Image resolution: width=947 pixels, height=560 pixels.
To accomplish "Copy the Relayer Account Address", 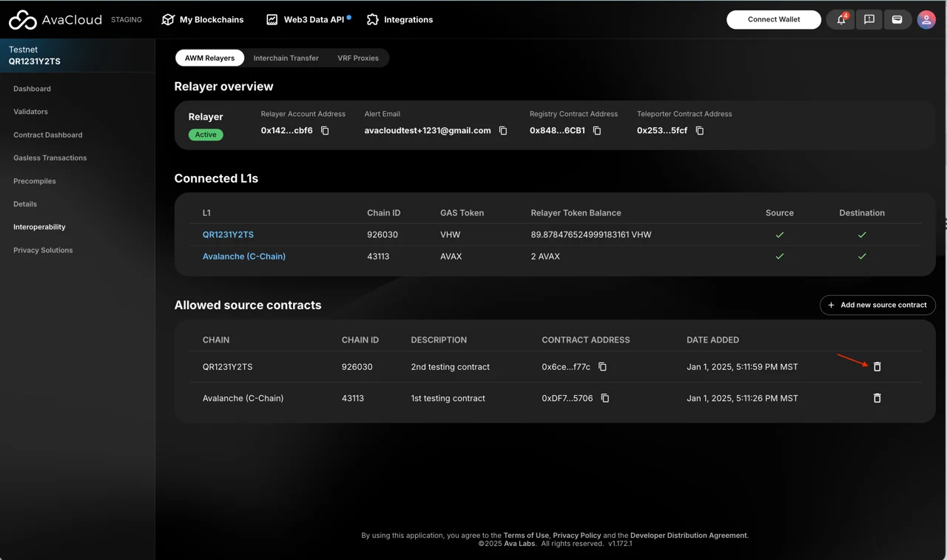I will pyautogui.click(x=325, y=131).
